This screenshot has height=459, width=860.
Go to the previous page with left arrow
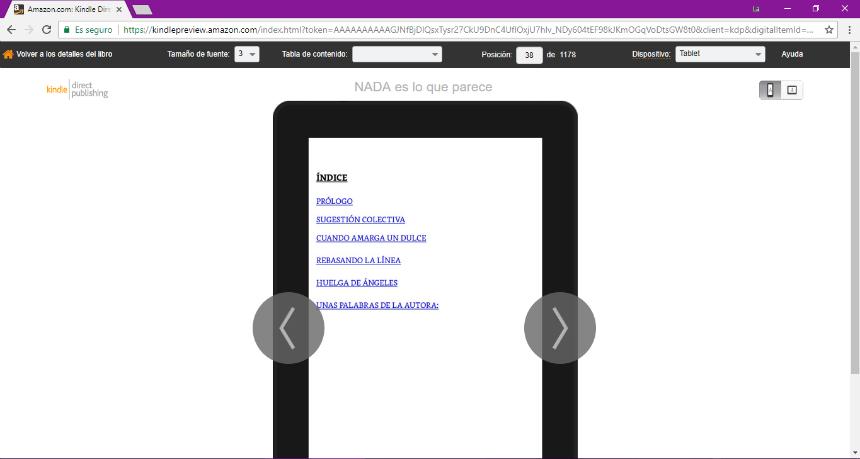288,328
